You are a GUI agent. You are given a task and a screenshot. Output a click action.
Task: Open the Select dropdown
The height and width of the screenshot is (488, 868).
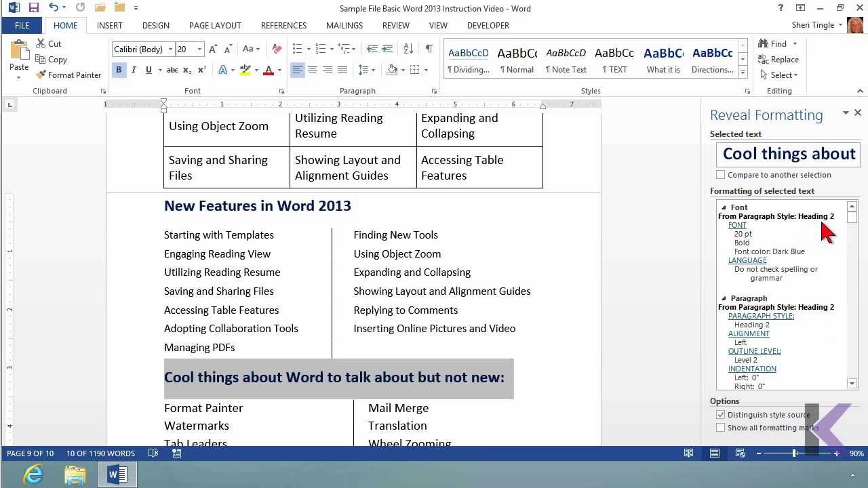(x=780, y=75)
